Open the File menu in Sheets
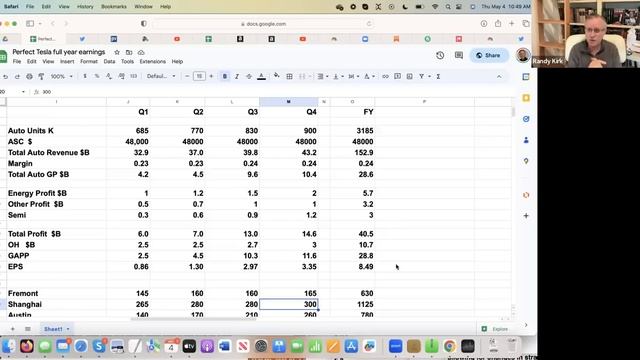 coord(17,62)
